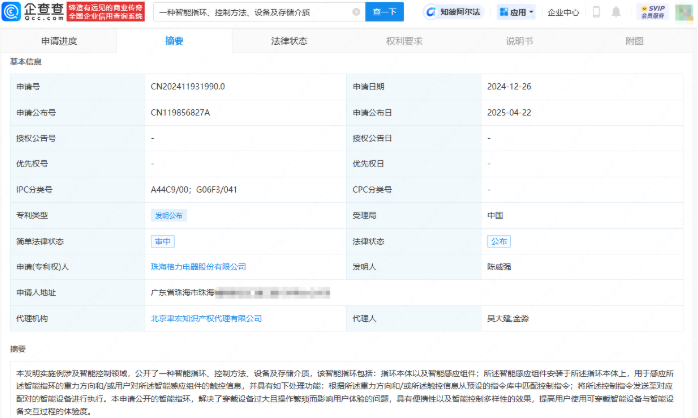Open the 附图 tab
This screenshot has height=418, width=698.
pos(634,41)
